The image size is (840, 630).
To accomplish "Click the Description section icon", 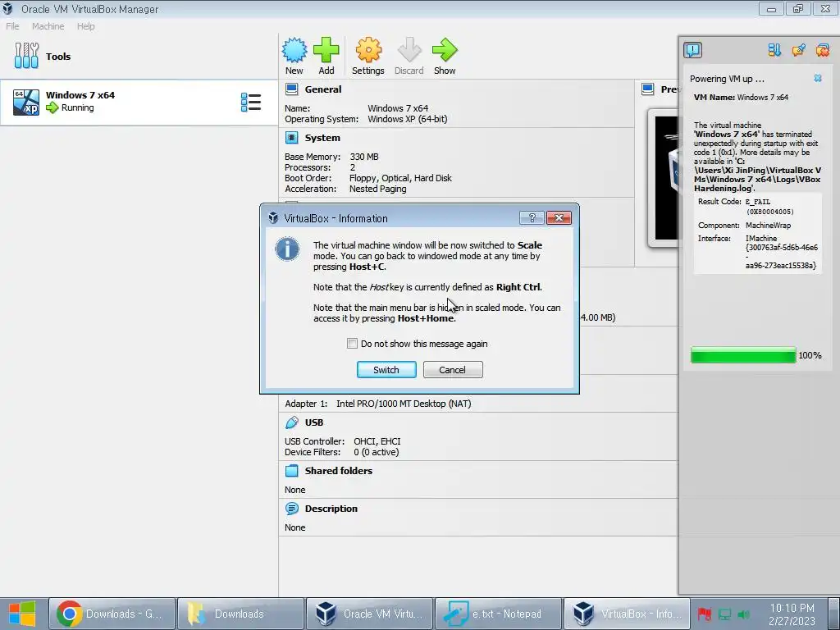I will point(291,509).
